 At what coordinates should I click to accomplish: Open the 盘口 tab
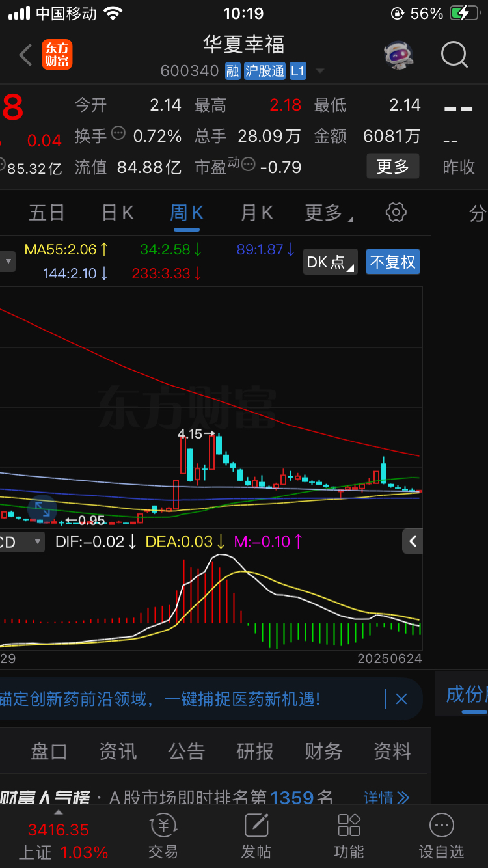point(49,752)
